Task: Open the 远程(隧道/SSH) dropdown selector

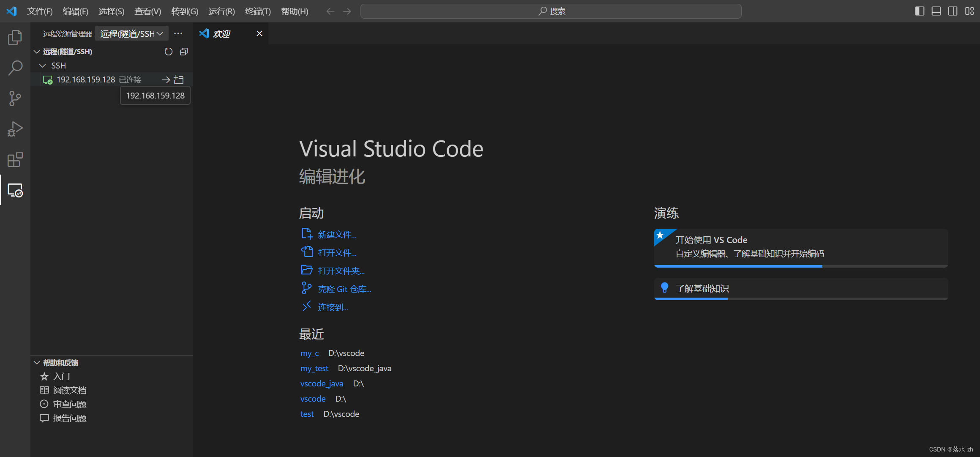Action: point(131,33)
